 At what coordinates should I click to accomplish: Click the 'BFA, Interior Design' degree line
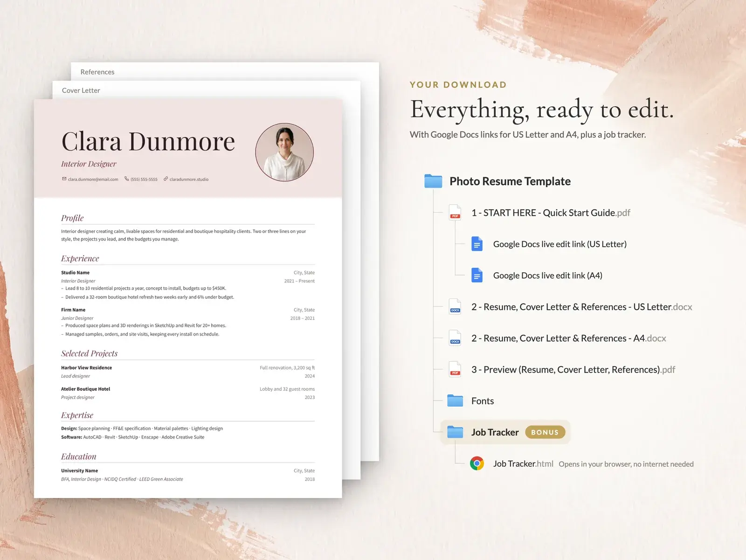[x=122, y=479]
